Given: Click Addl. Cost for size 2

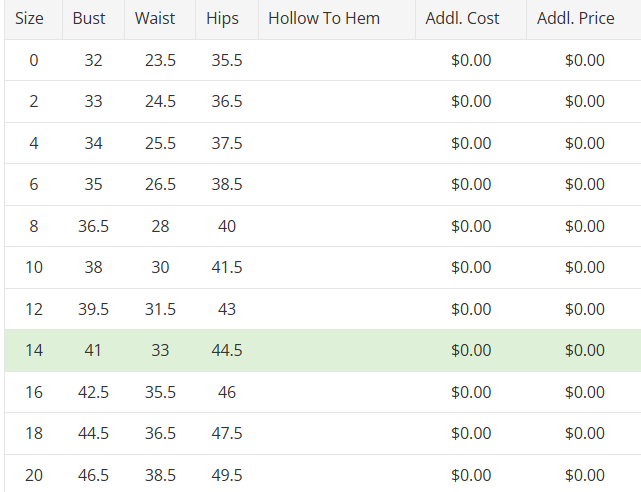Looking at the screenshot, I should pyautogui.click(x=471, y=102).
